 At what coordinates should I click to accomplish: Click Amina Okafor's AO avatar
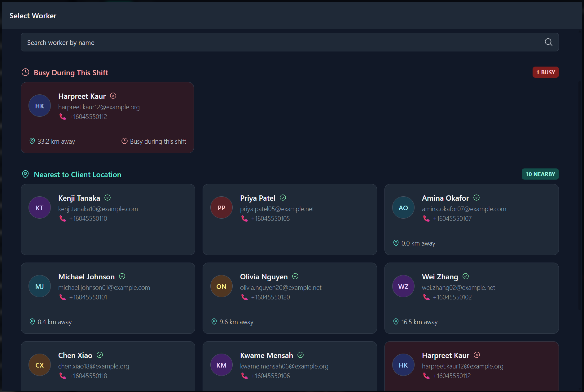click(x=403, y=207)
